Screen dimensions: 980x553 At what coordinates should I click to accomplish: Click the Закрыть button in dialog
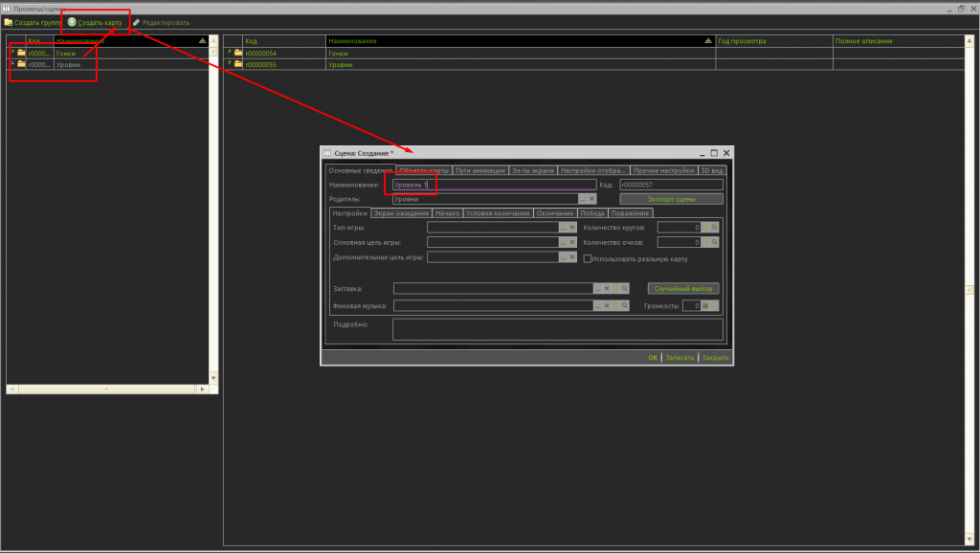click(x=715, y=358)
